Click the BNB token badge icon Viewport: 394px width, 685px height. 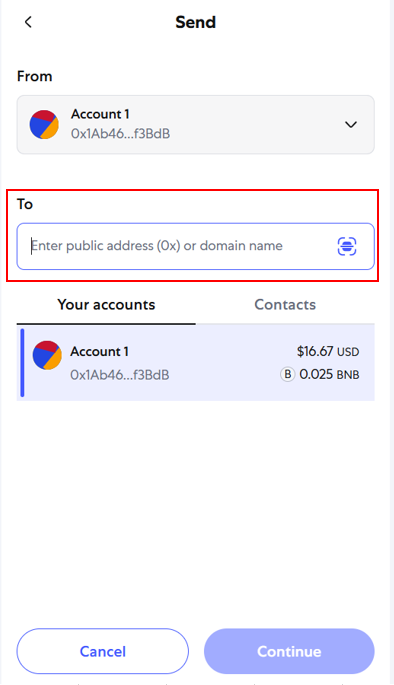(287, 374)
